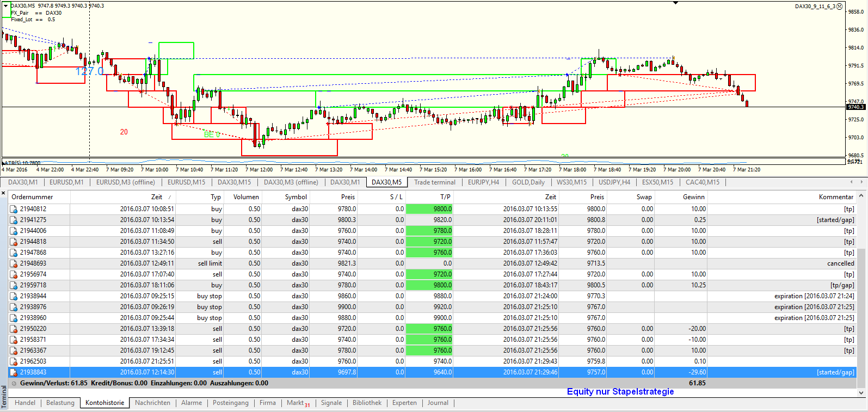Image resolution: width=868 pixels, height=412 pixels.
Task: Click the chart shift triangle marker at top
Action: tap(675, 3)
